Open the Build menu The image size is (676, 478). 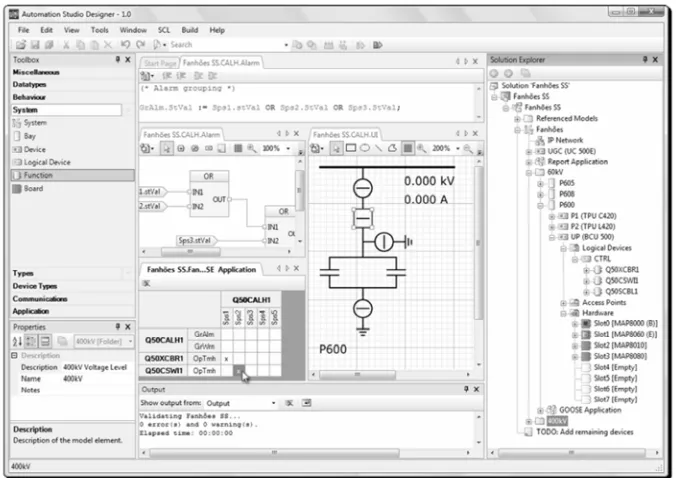190,30
